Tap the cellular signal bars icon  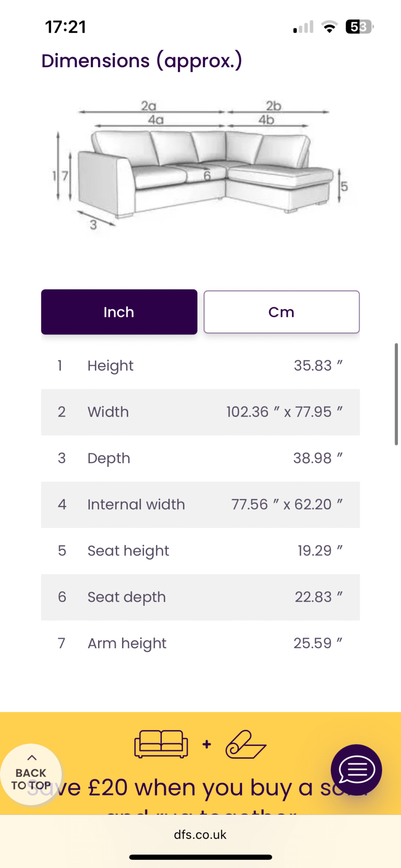tap(303, 27)
